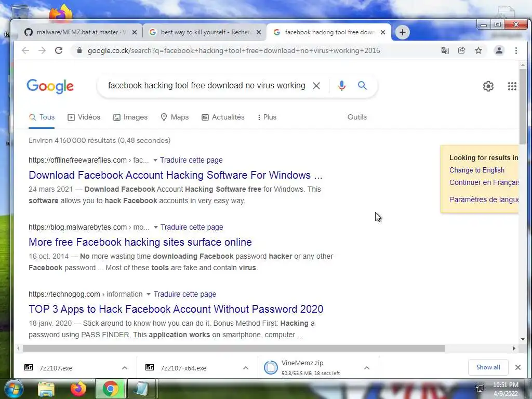532x399 pixels.
Task: Expand options for 7z2107.exe download
Action: click(125, 368)
